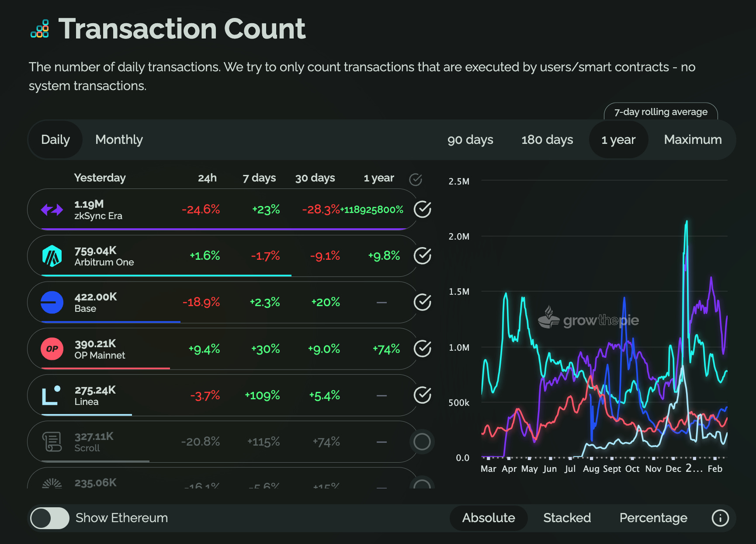Click the Linea chain icon
This screenshot has width=756, height=544.
51,395
